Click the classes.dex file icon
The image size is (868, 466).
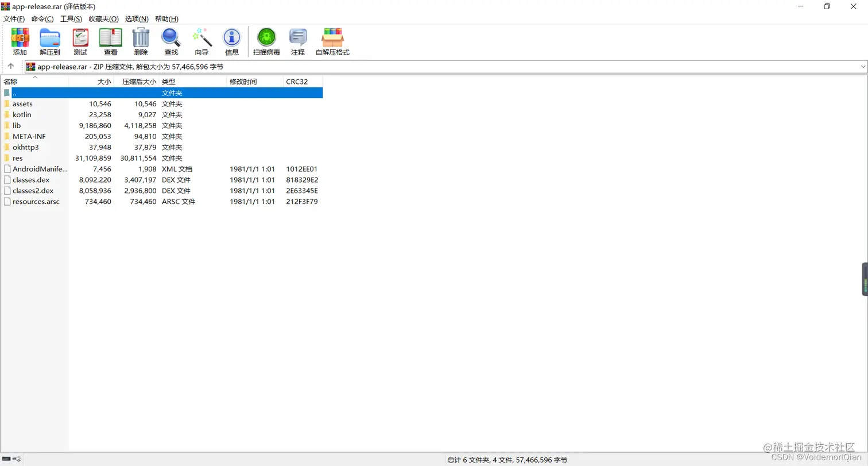7,180
